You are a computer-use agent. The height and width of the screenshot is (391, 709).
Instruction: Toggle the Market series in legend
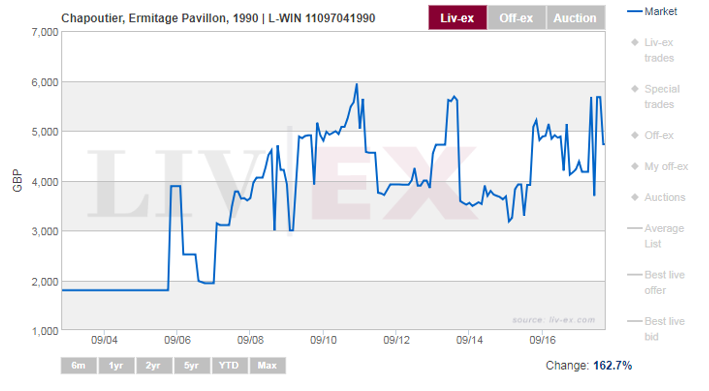coord(652,11)
